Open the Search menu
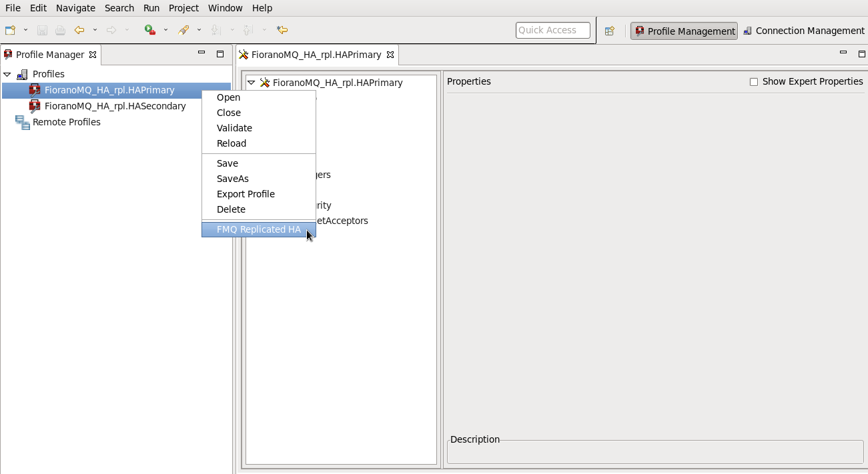Screen dimensions: 868x474 point(119,8)
